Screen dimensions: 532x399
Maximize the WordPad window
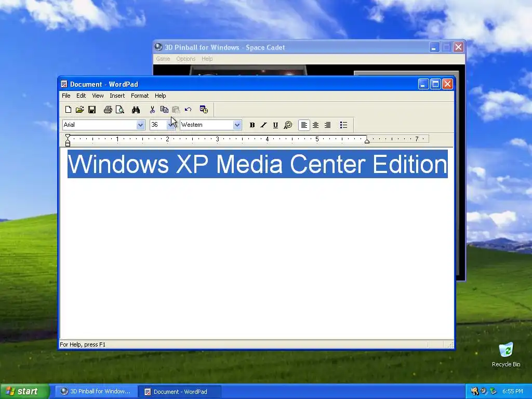[x=435, y=84]
